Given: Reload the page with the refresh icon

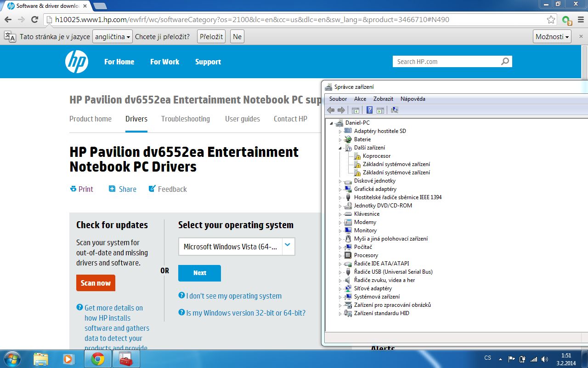Looking at the screenshot, I should point(34,20).
